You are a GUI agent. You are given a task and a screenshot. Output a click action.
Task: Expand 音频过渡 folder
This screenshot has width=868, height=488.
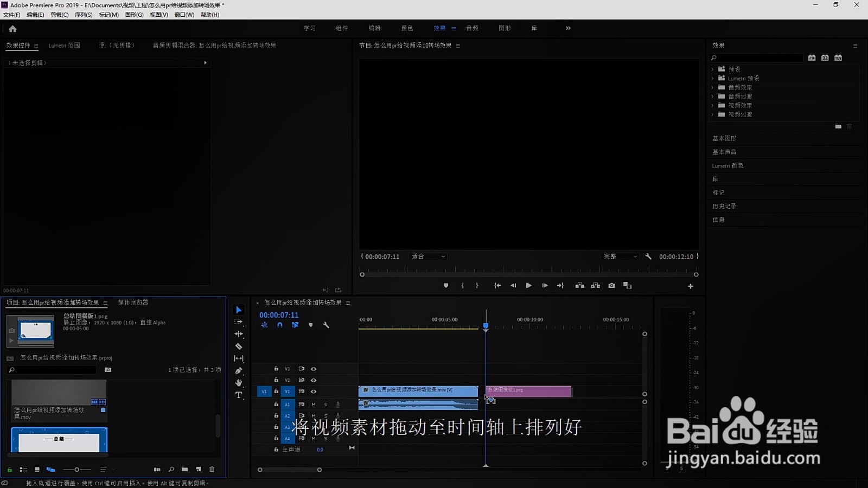click(712, 97)
